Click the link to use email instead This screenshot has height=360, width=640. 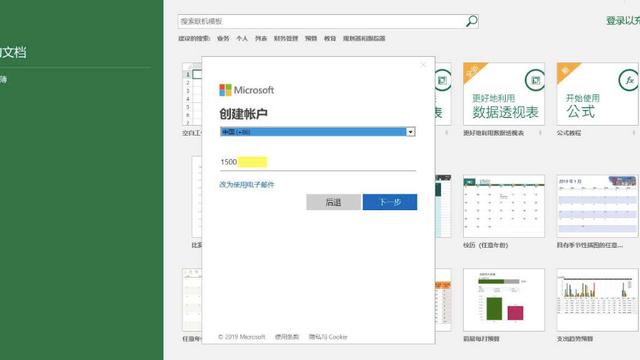coord(247,184)
